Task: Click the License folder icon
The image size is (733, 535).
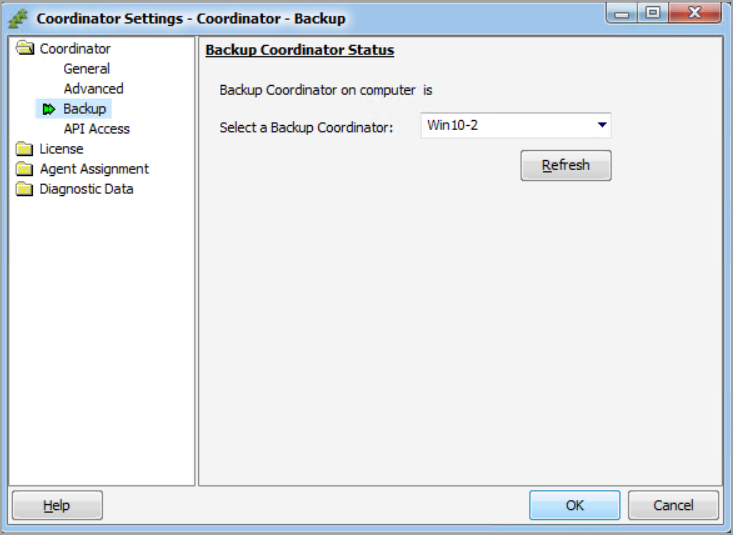Action: [24, 149]
